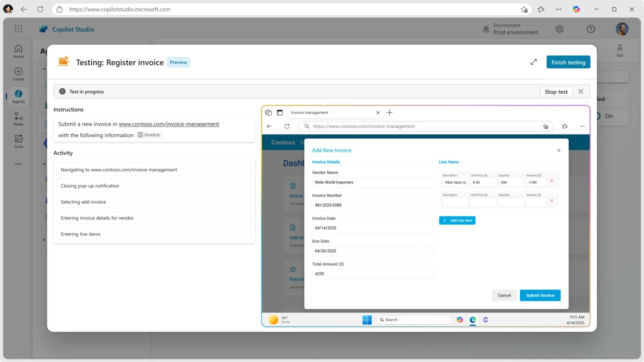Click the Total Amount input field
Screen dimensions: 644x362
(x=372, y=274)
